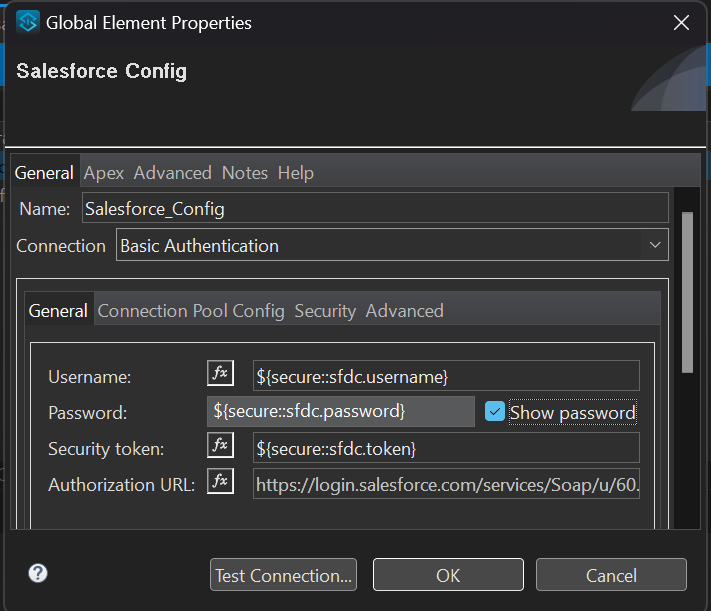Click Cancel to discard changes
Screen dimensions: 711x611
point(611,575)
